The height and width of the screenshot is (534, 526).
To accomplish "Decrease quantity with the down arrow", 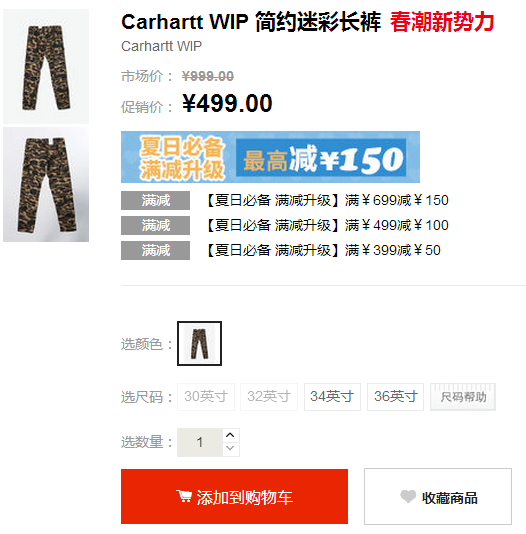I will click(230, 448).
